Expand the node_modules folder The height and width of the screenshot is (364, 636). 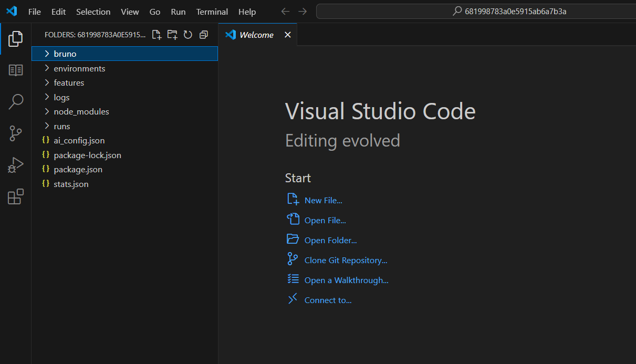pyautogui.click(x=81, y=111)
